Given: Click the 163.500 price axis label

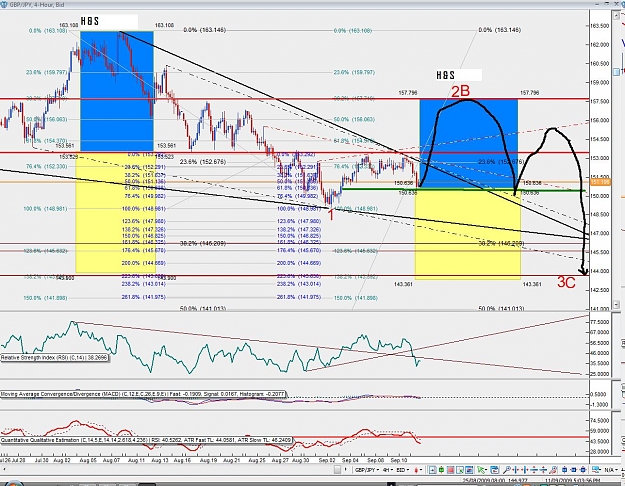Looking at the screenshot, I should pyautogui.click(x=599, y=26).
